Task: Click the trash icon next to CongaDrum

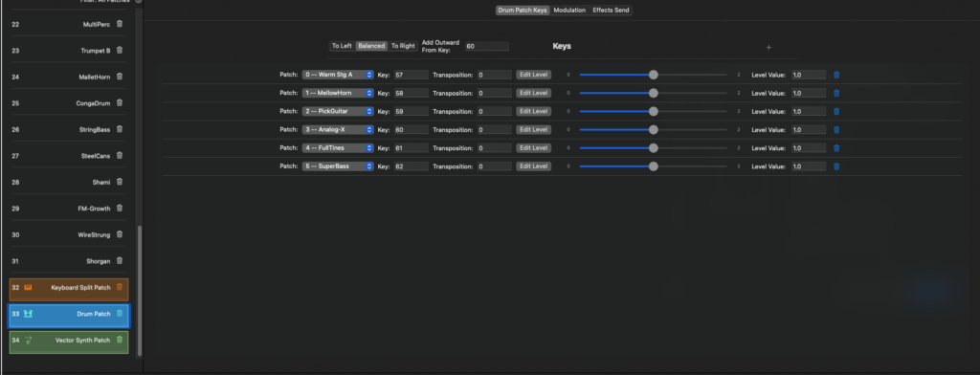Action: click(x=120, y=103)
